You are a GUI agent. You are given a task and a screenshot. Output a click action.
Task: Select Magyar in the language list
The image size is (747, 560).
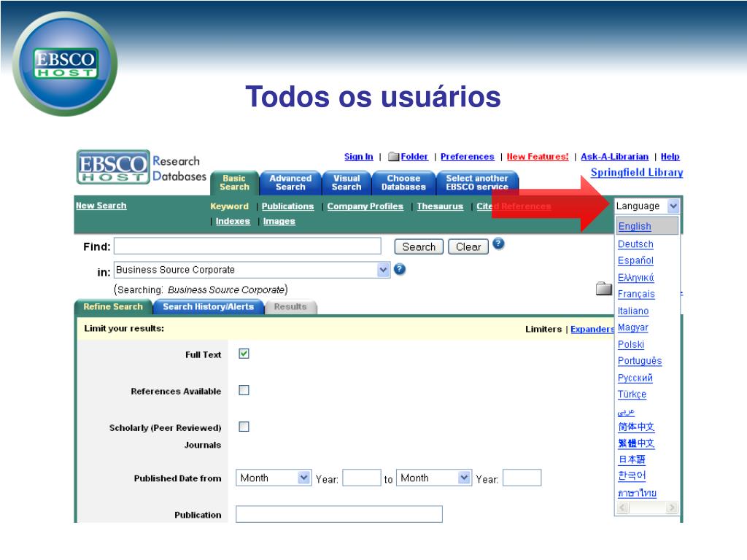coord(632,327)
